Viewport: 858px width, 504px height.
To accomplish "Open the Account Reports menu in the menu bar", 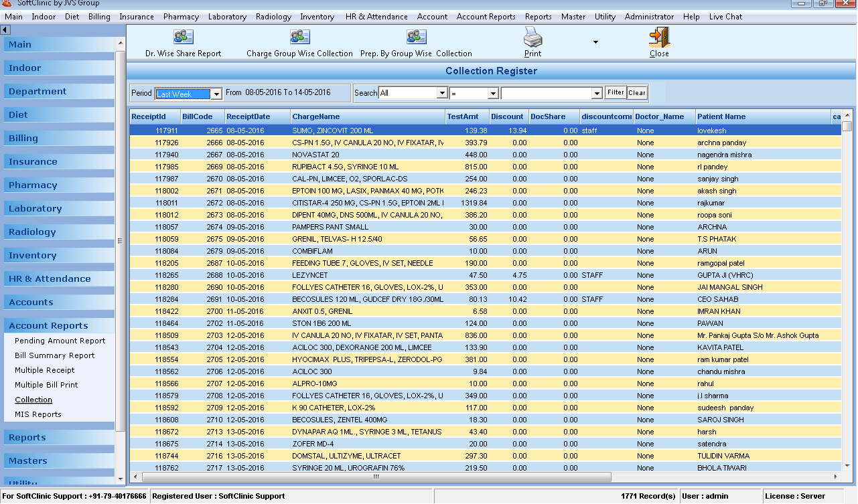I will [486, 17].
